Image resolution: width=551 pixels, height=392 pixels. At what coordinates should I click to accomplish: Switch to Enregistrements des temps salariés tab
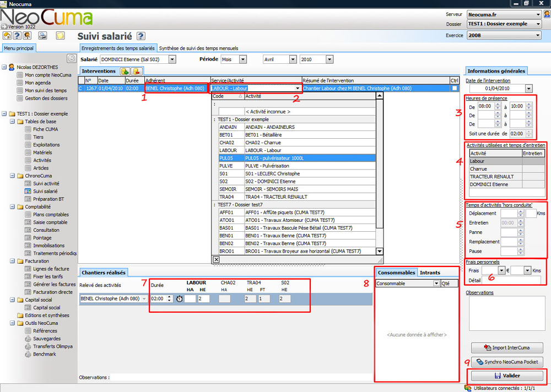(x=118, y=48)
